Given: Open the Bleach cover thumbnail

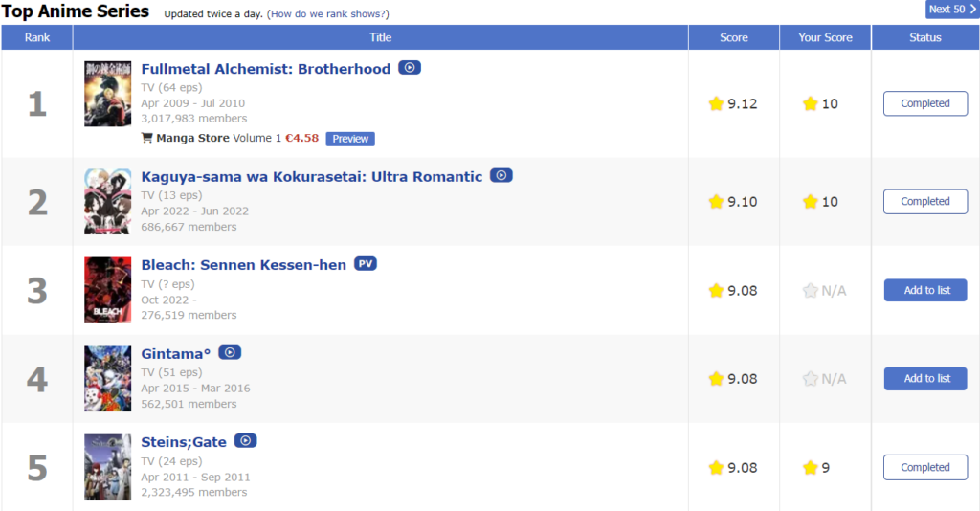Looking at the screenshot, I should pos(108,290).
